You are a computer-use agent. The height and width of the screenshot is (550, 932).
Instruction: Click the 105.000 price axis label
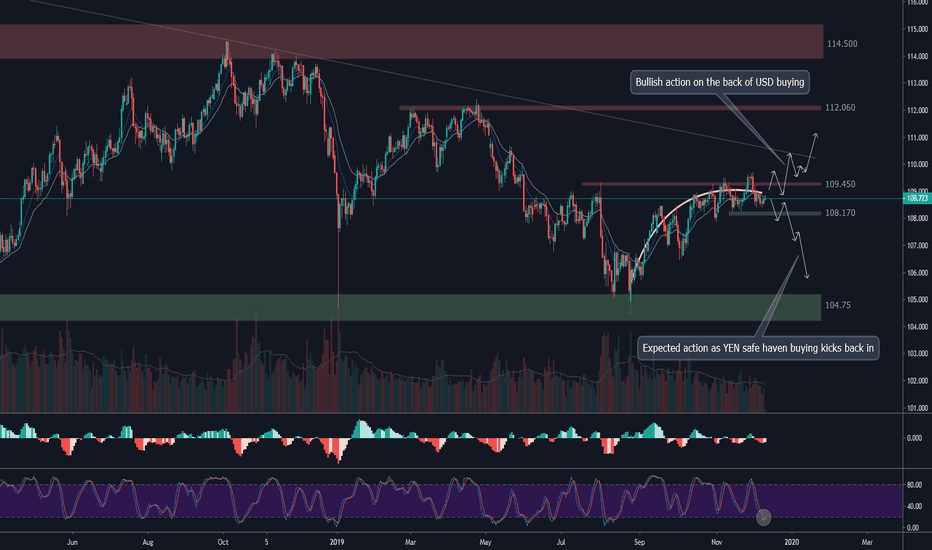click(917, 300)
